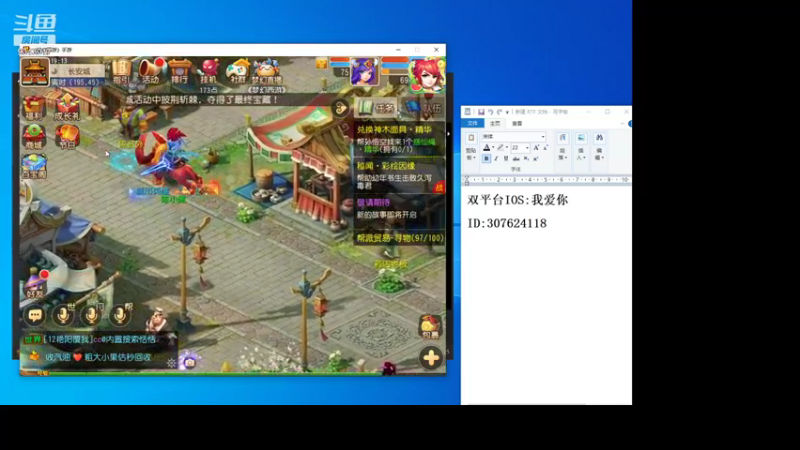Click the Undo icon in WordPad
This screenshot has width=800, height=450.
(490, 112)
